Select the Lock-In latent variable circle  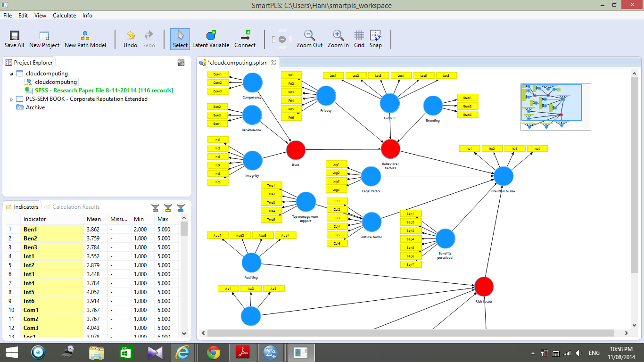click(x=389, y=103)
